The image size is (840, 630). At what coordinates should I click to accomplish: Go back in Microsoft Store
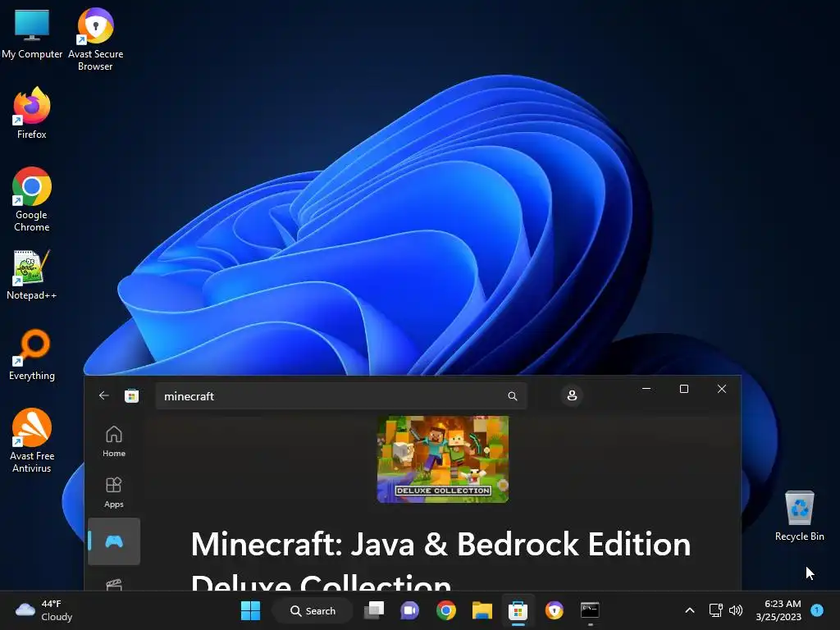(x=104, y=396)
